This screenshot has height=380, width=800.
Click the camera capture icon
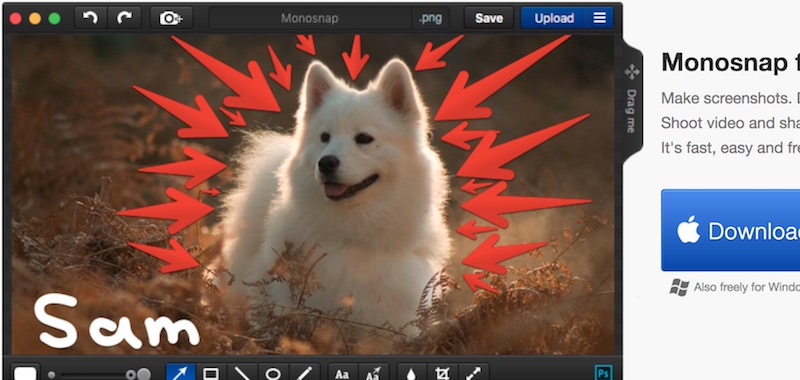pyautogui.click(x=171, y=18)
